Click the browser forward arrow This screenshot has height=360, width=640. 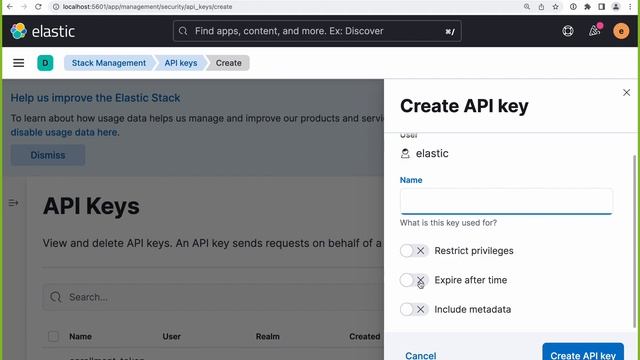click(x=24, y=7)
